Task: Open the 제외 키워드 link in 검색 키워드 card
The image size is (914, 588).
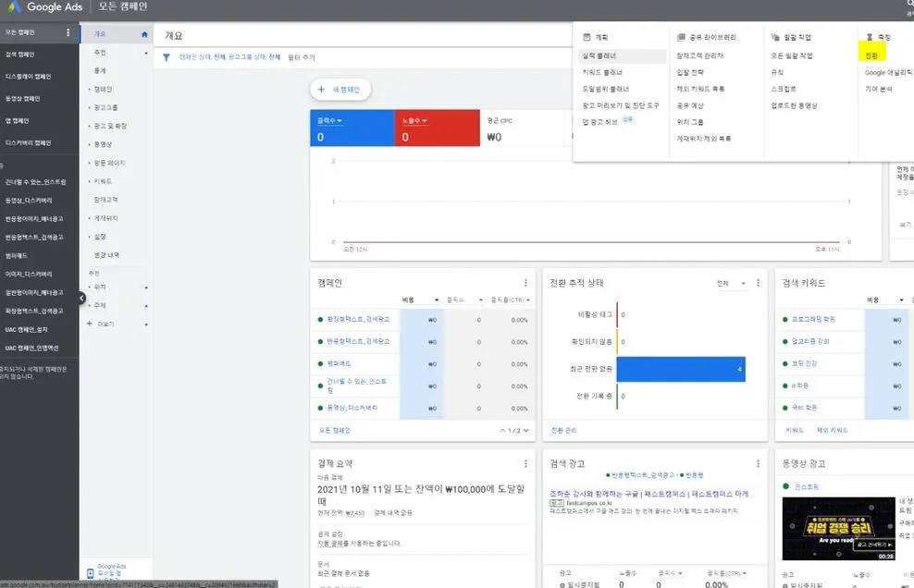Action: pos(833,431)
